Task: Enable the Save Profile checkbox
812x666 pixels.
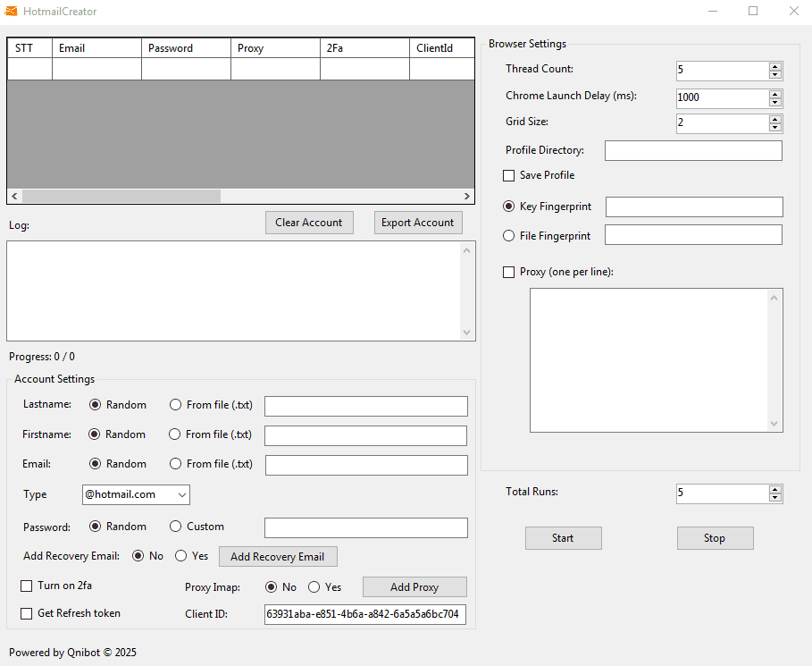Action: [508, 176]
